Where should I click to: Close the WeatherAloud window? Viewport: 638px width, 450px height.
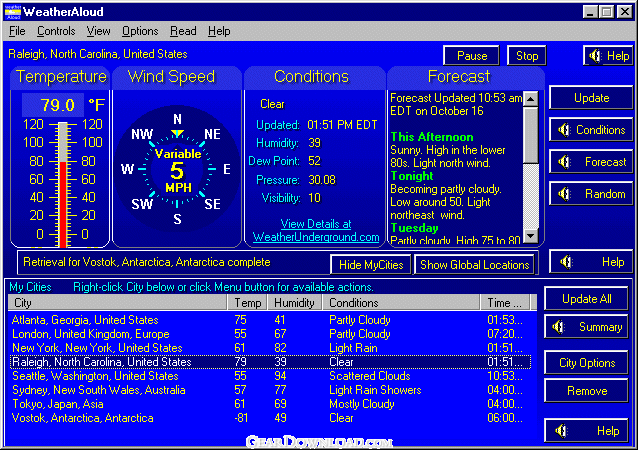point(625,12)
